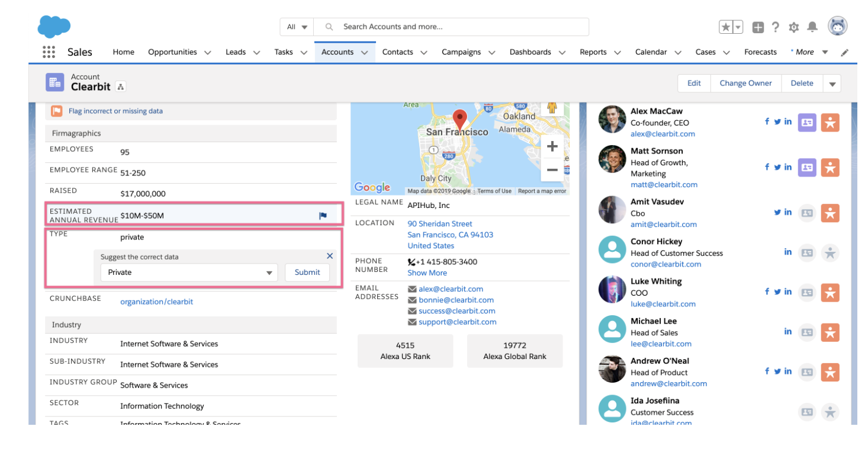Open the Calendar tab

tap(651, 52)
